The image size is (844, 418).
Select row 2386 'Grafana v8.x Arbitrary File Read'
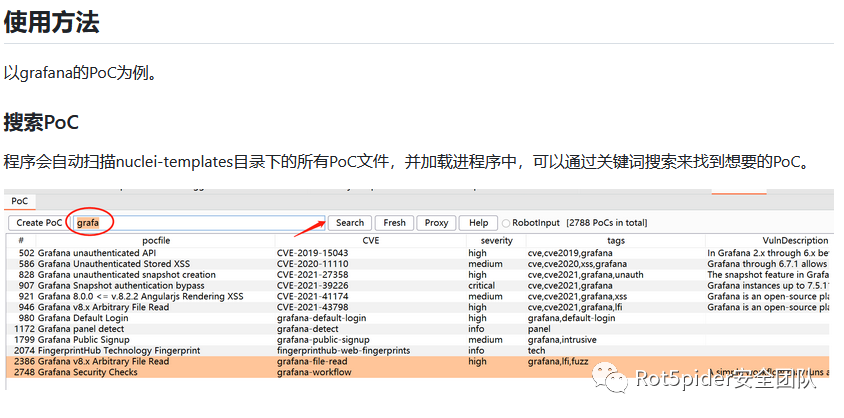(x=420, y=362)
